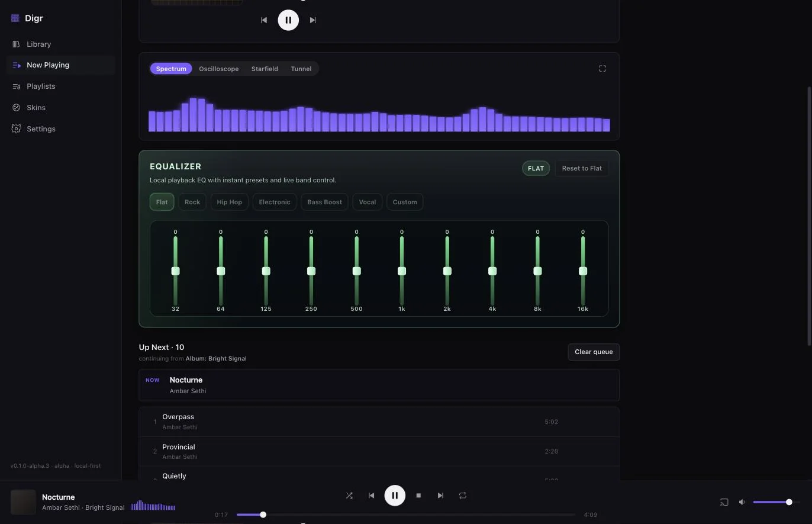Select the Vocal EQ preset

pos(367,202)
